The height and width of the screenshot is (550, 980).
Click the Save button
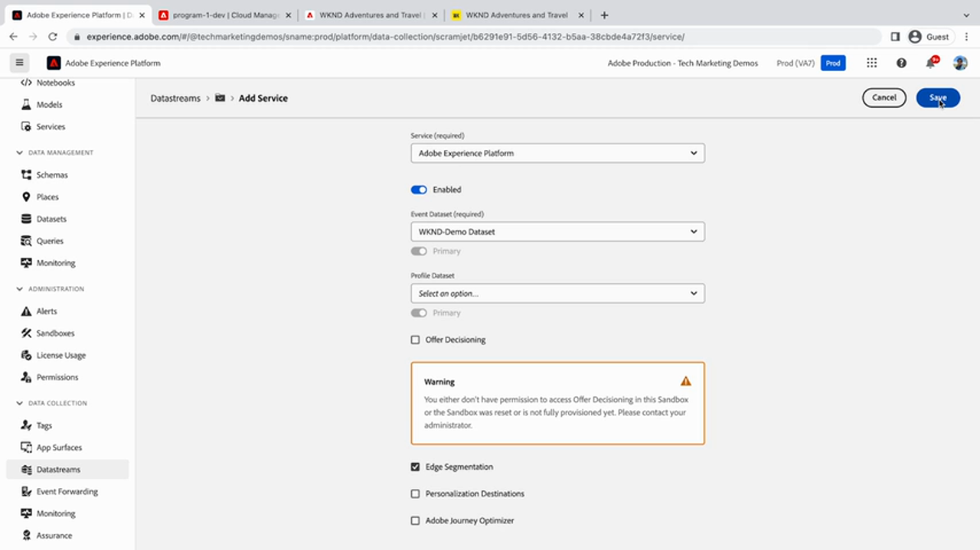tap(938, 98)
